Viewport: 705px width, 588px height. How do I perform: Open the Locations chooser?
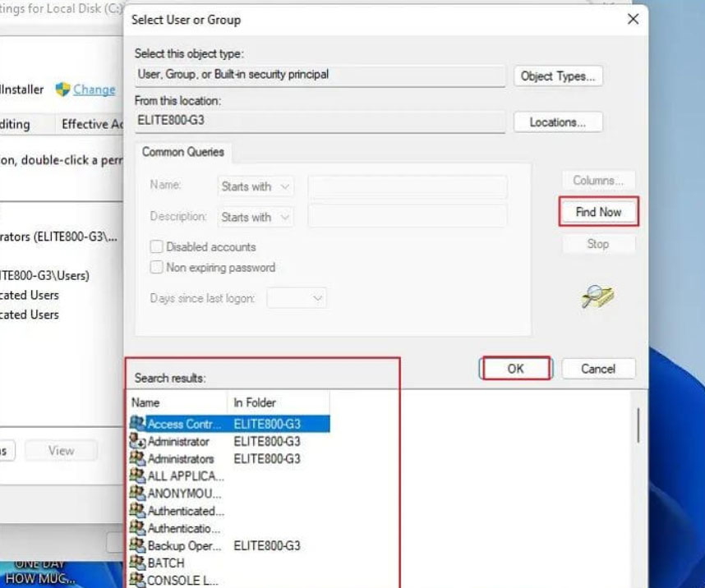point(558,122)
